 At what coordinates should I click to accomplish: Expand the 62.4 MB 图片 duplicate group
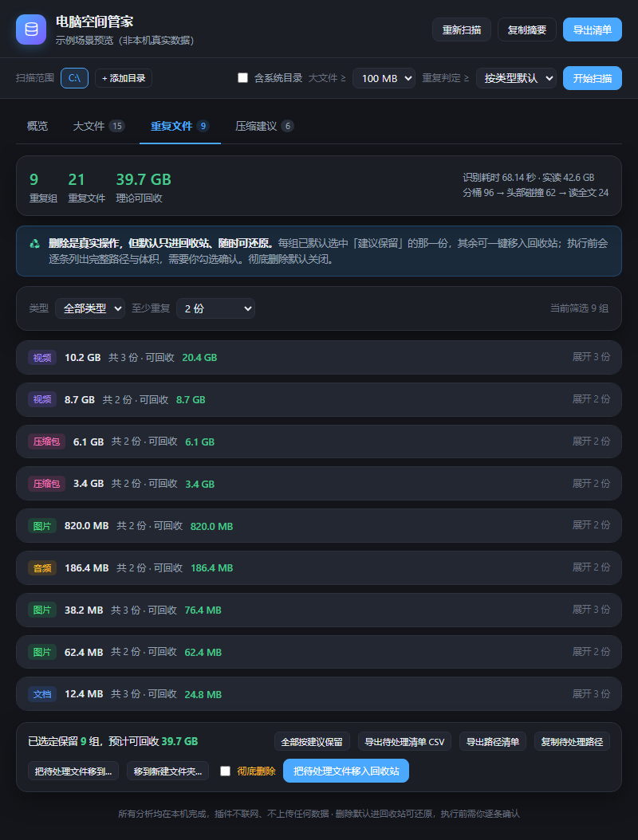[x=319, y=652]
